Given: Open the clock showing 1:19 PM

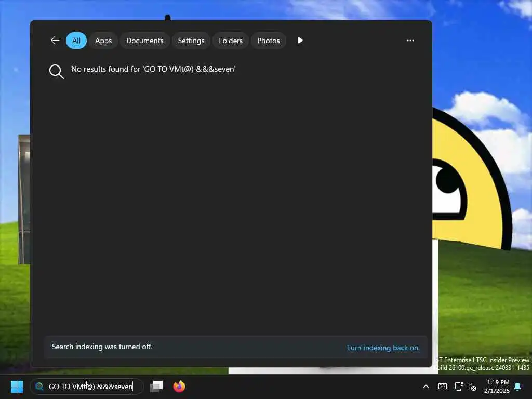Looking at the screenshot, I should [497, 387].
